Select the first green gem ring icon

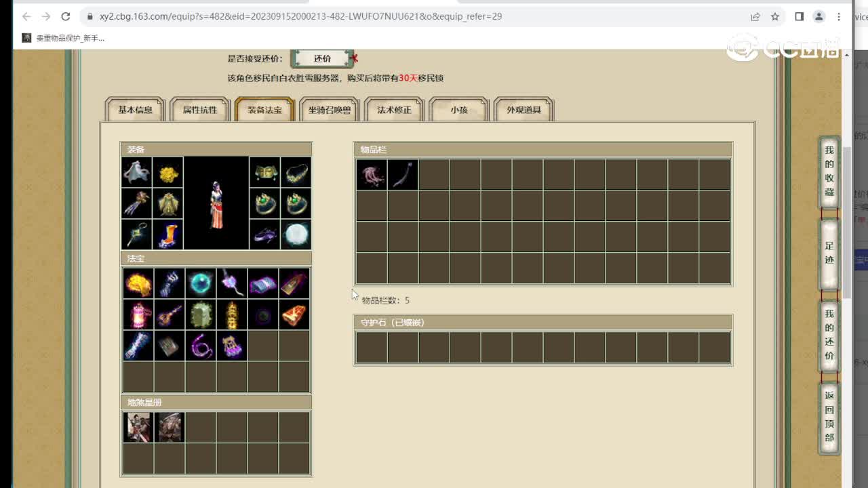(264, 203)
